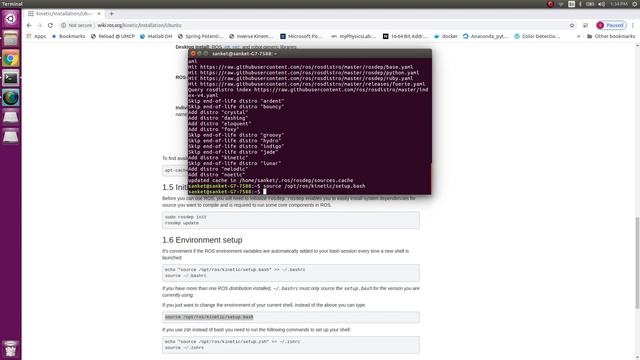Click the 1.6 Environment setup heading
Screen dimensions: 640x360
[202, 240]
